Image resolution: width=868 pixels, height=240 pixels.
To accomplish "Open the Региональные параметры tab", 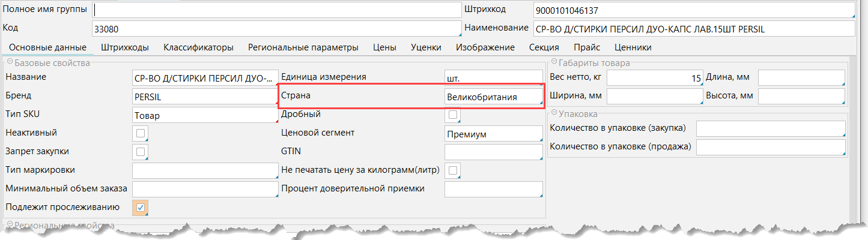I will point(303,47).
